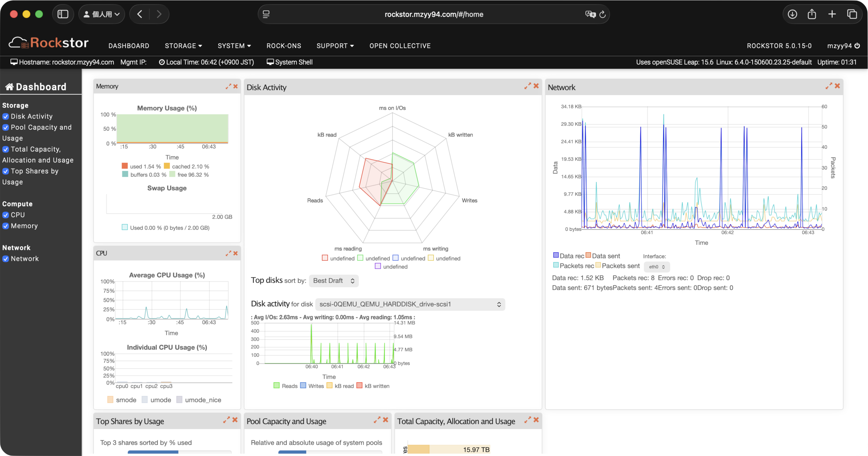This screenshot has height=456, width=868.
Task: Expand the Memory widget to fullscreen
Action: click(228, 86)
